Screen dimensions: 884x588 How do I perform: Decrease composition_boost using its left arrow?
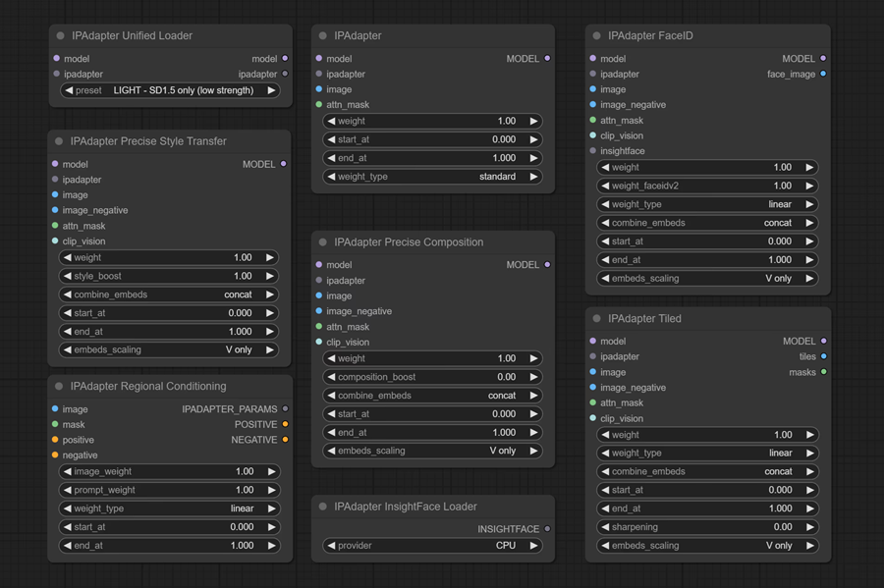332,377
